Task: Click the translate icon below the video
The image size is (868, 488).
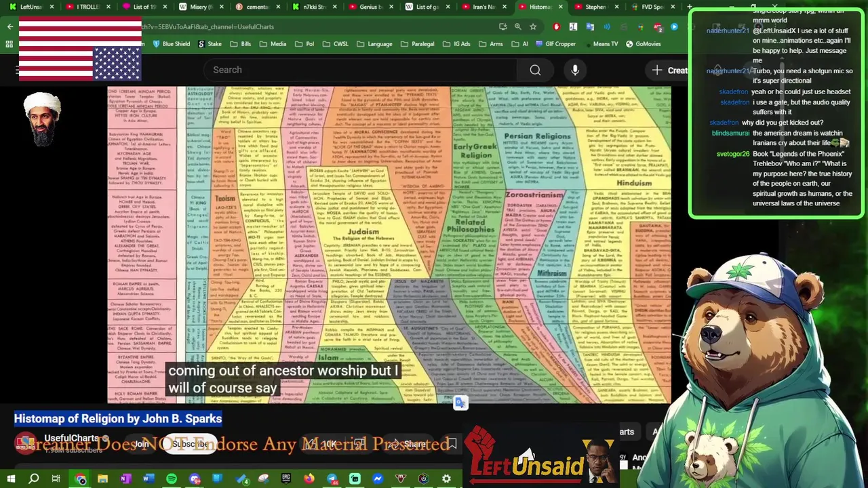Action: pyautogui.click(x=460, y=403)
